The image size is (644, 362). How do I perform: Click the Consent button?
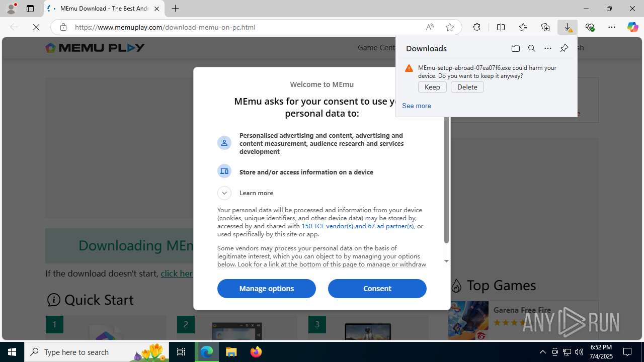tap(377, 289)
